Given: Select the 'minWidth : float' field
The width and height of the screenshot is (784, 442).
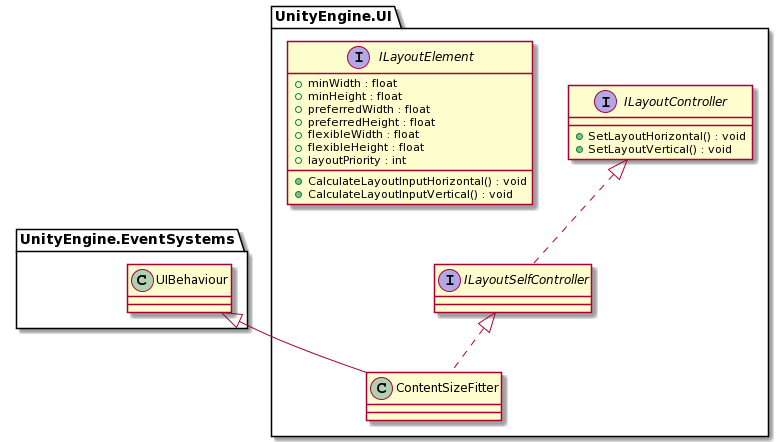Looking at the screenshot, I should (x=352, y=84).
